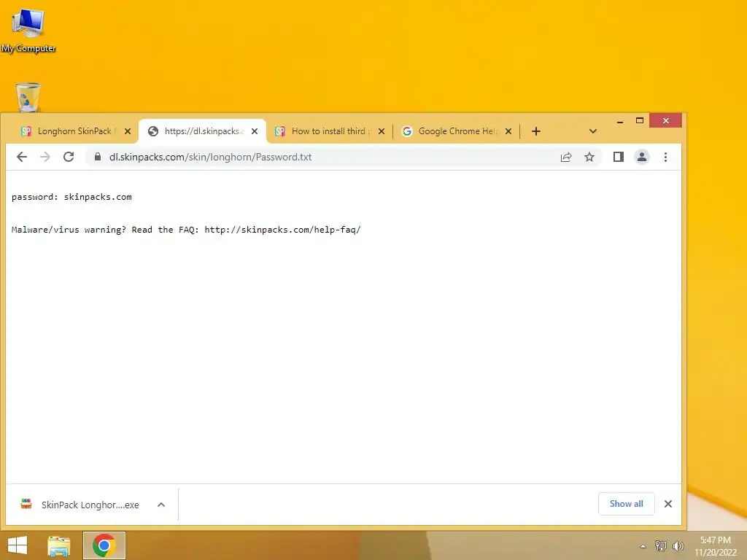Select the Recycle Bin desktop icon
747x560 pixels.
[x=28, y=98]
